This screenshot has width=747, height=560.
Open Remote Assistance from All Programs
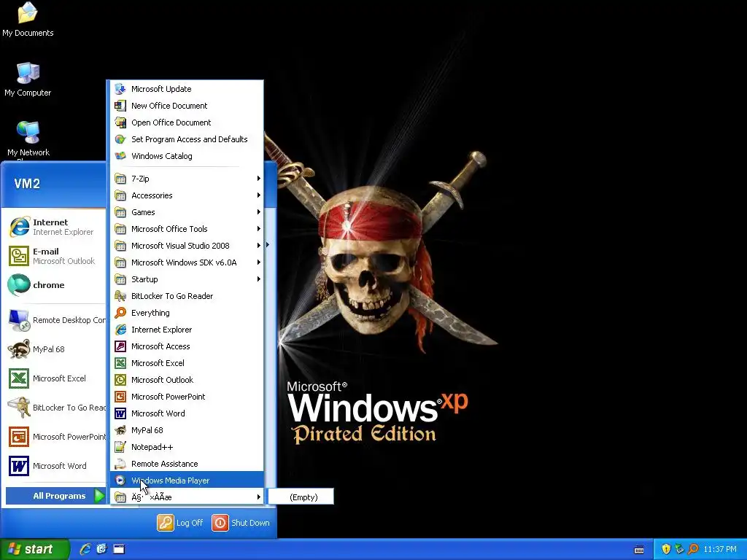click(x=187, y=464)
